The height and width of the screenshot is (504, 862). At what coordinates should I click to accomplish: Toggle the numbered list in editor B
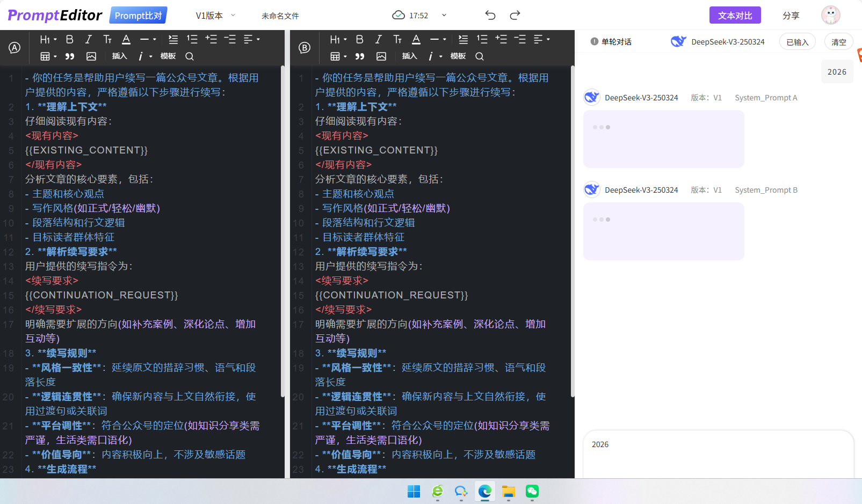pyautogui.click(x=482, y=39)
